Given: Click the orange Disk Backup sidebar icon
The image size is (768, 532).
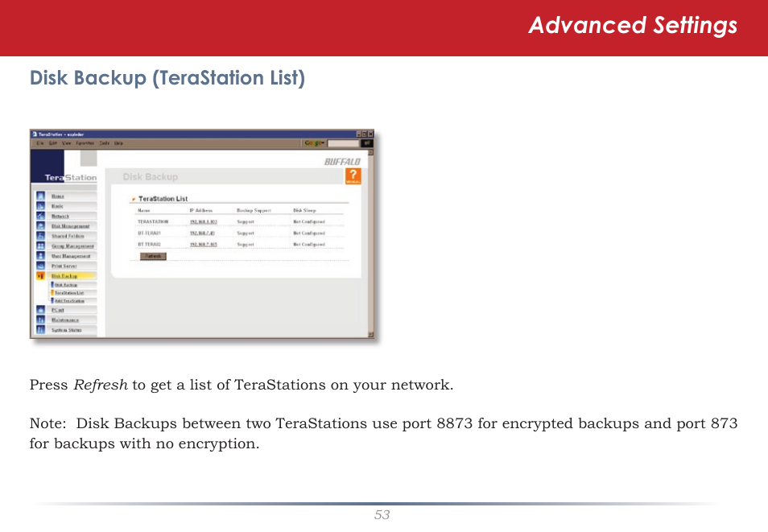Looking at the screenshot, I should tap(40, 276).
